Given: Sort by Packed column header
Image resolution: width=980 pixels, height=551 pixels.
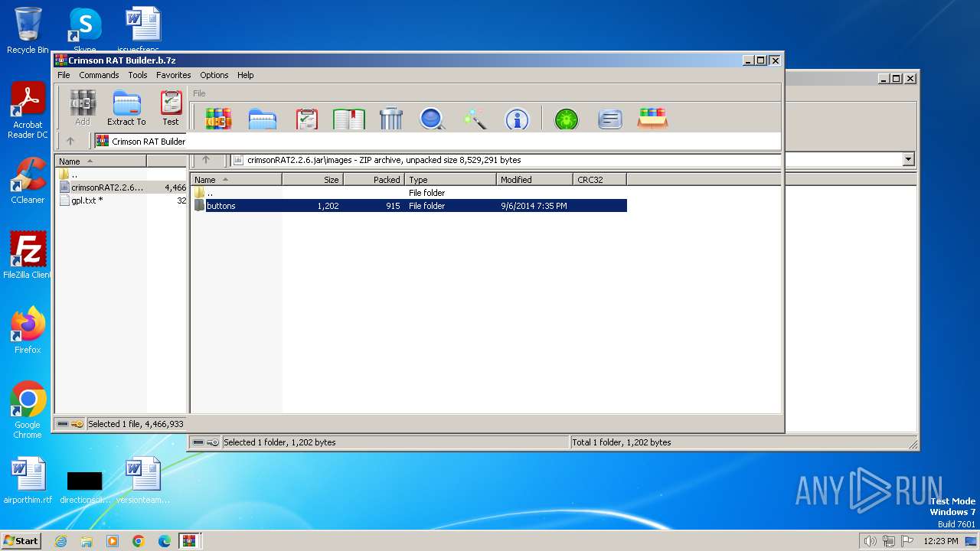Looking at the screenshot, I should tap(374, 180).
